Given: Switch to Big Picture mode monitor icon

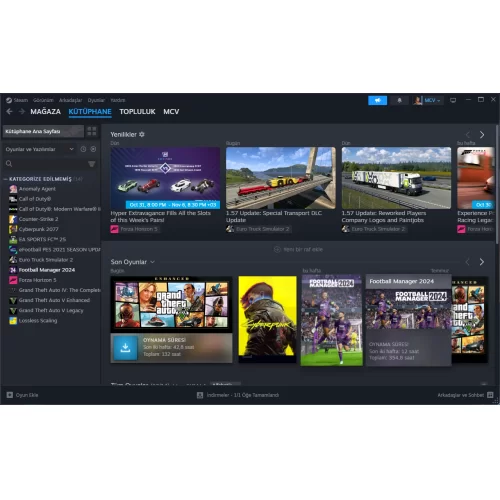Looking at the screenshot, I should click(453, 100).
